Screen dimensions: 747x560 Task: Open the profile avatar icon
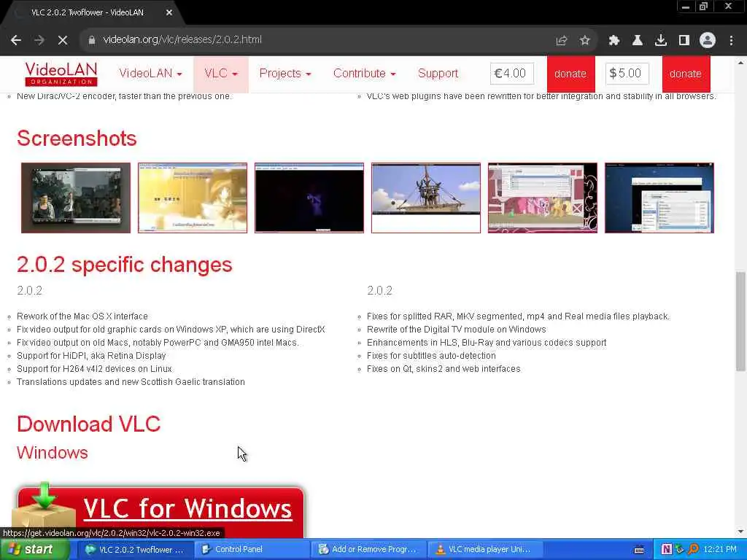[x=708, y=41]
